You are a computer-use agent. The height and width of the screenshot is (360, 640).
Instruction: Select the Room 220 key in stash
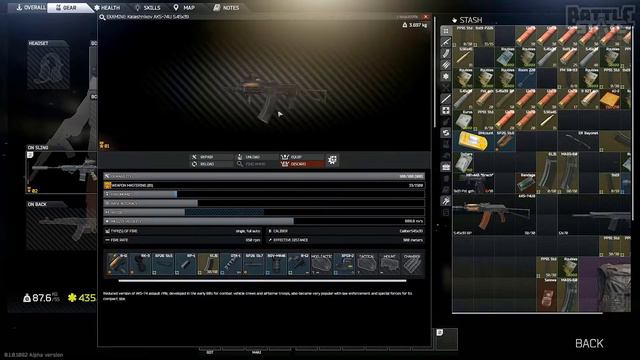tap(526, 78)
